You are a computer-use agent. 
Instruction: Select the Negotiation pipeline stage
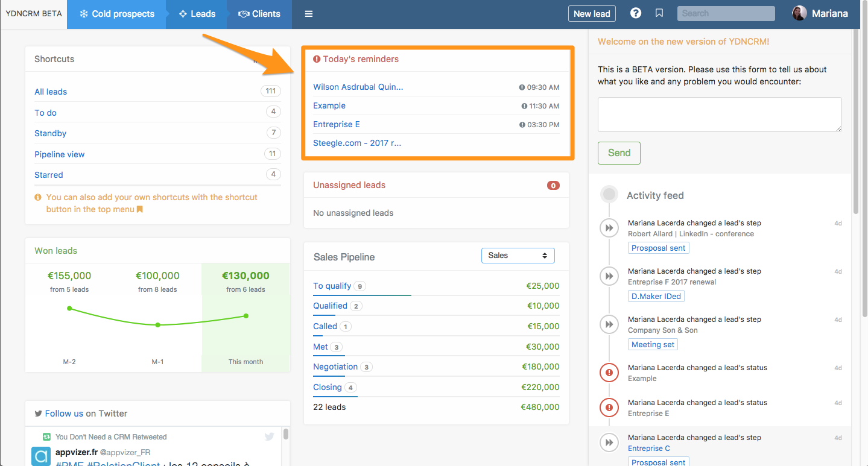335,367
